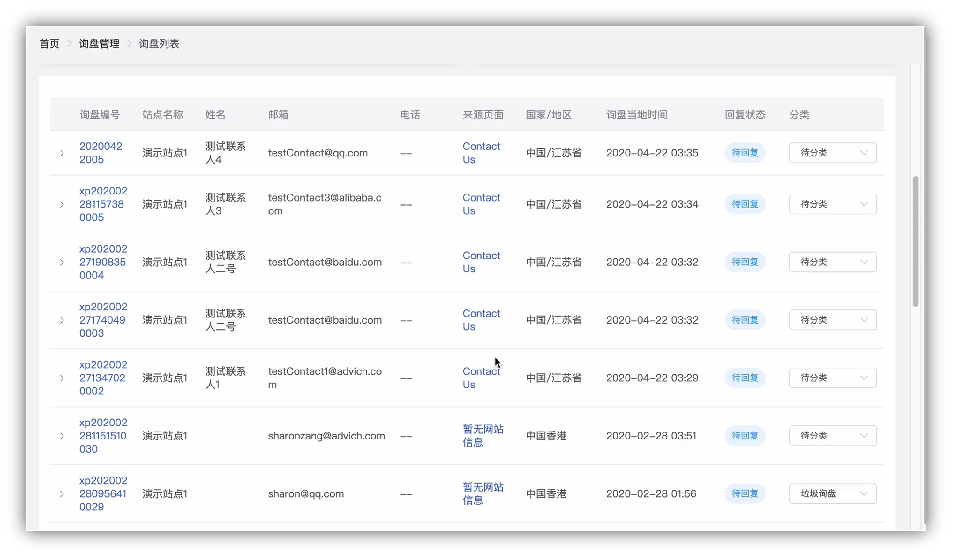Screen dimensions: 954x558
Task: Open Contact Us source for testContact@qq.com row
Action: 481,153
